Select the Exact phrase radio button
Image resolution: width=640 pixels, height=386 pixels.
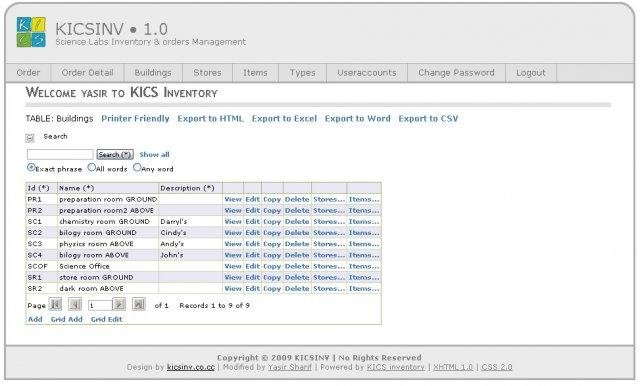coord(31,167)
